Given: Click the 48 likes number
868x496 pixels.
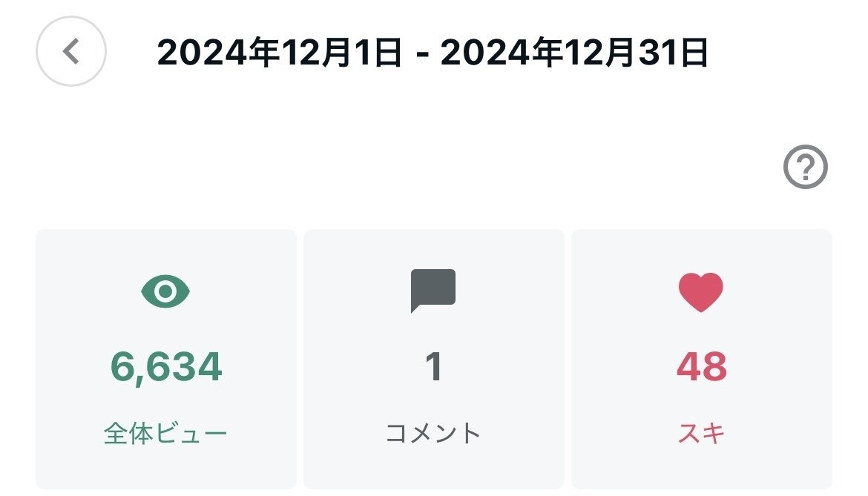Looking at the screenshot, I should 701,367.
